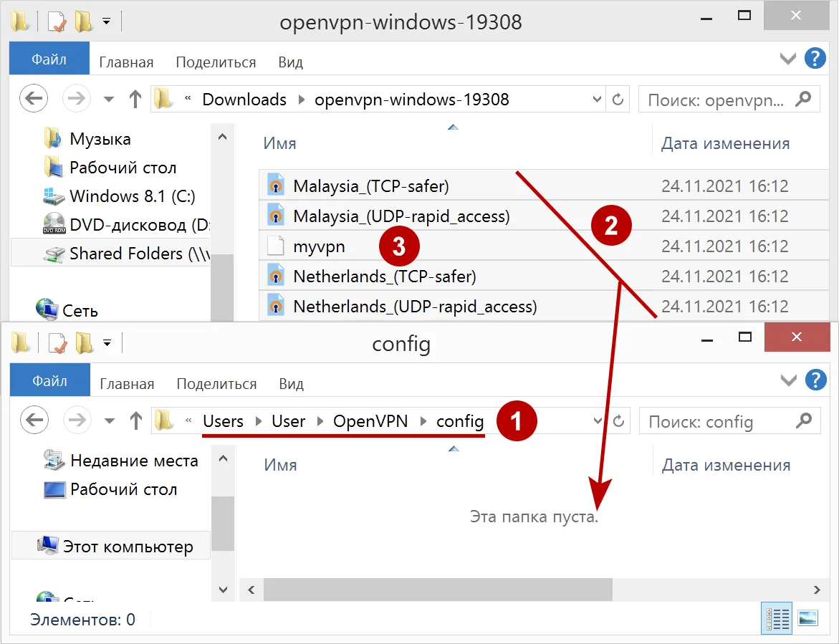The width and height of the screenshot is (839, 644).
Task: Select Музыка in the navigation pane
Action: 100,138
